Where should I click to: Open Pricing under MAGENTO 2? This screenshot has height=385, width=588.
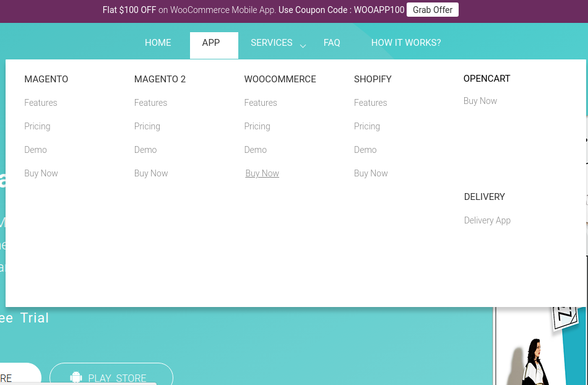tap(147, 126)
